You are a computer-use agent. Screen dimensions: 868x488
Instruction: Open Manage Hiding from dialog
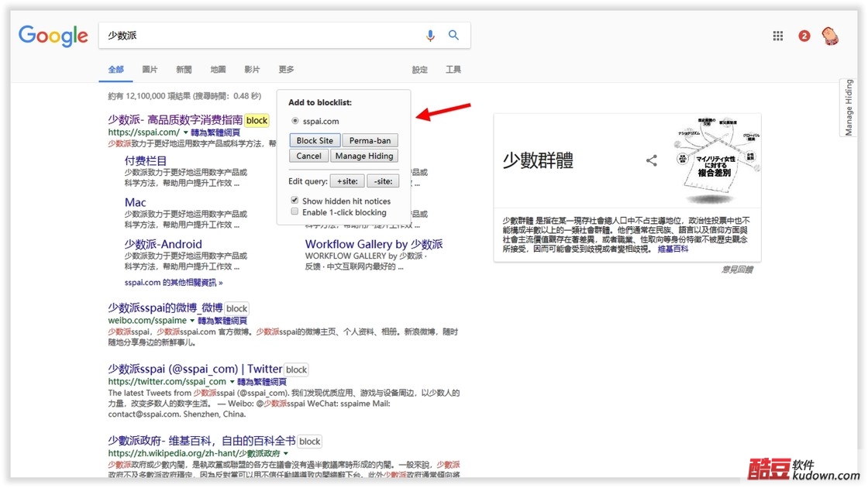click(364, 156)
